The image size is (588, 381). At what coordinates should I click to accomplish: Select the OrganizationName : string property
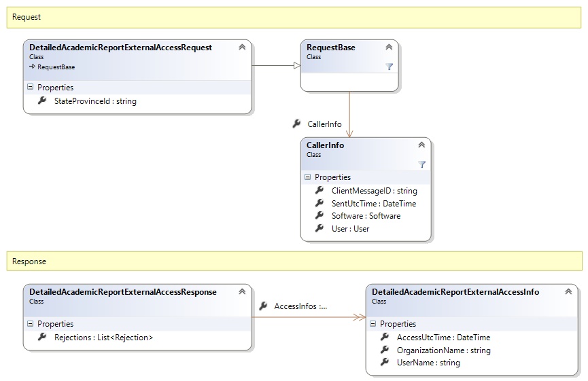(443, 350)
